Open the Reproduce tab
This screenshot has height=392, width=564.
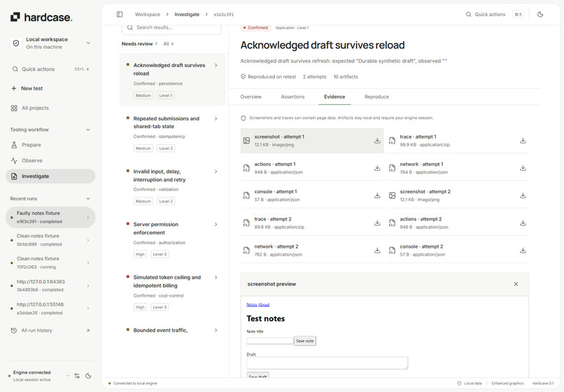[376, 97]
